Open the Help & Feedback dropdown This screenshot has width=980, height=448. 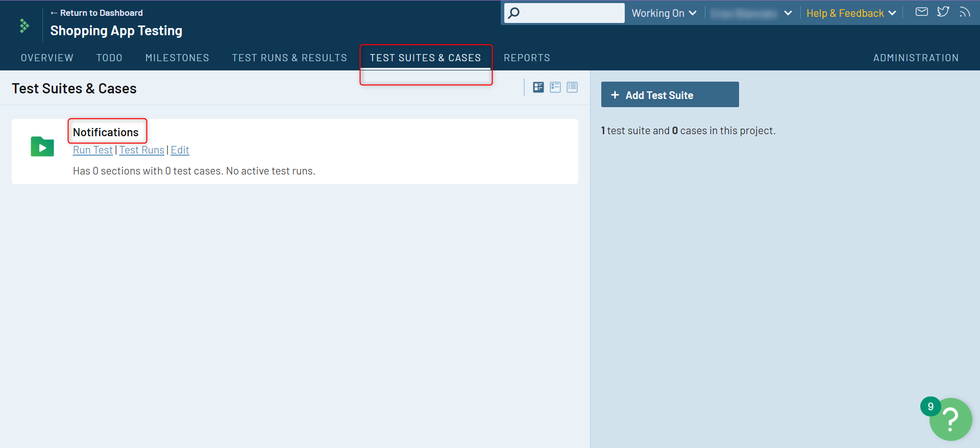coord(851,13)
